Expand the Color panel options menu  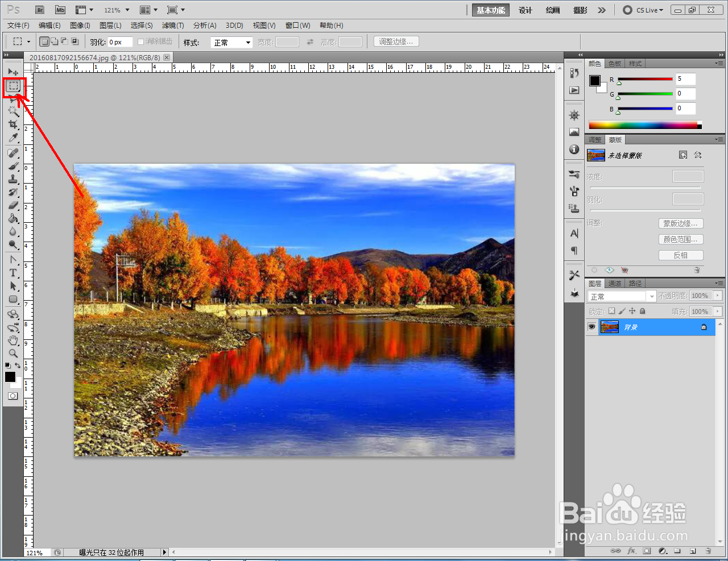719,63
